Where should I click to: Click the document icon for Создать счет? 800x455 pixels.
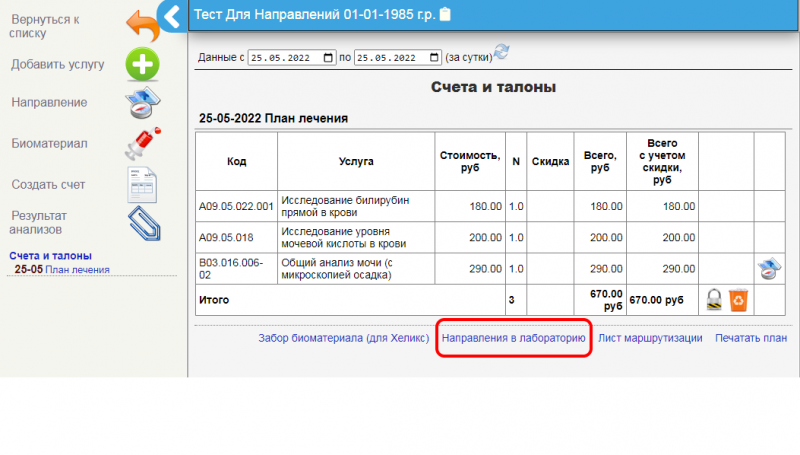(142, 185)
